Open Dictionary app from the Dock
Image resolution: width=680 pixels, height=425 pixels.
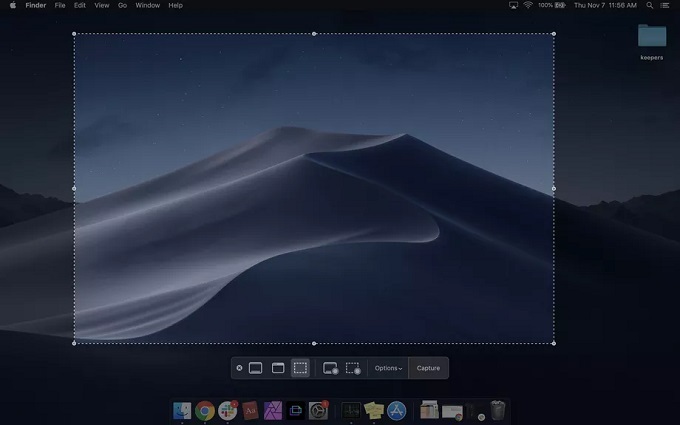[250, 410]
